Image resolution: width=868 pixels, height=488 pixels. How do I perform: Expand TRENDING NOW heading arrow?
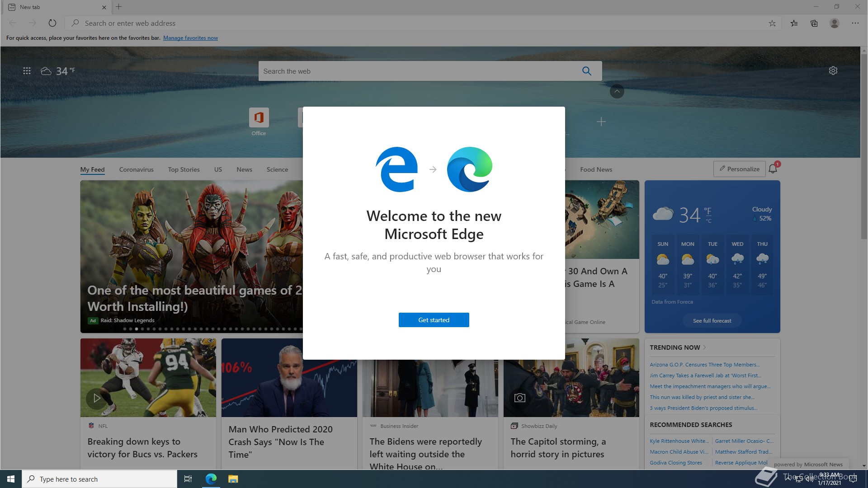click(705, 347)
